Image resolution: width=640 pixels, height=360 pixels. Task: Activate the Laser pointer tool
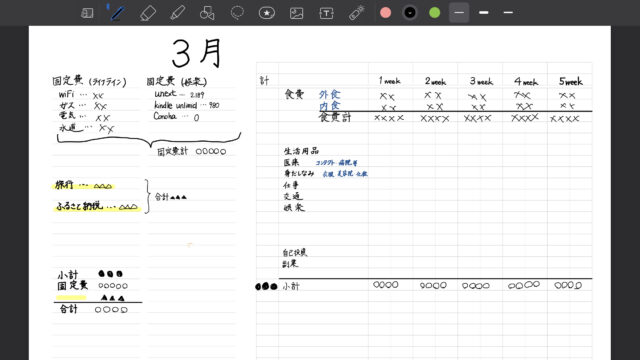356,13
